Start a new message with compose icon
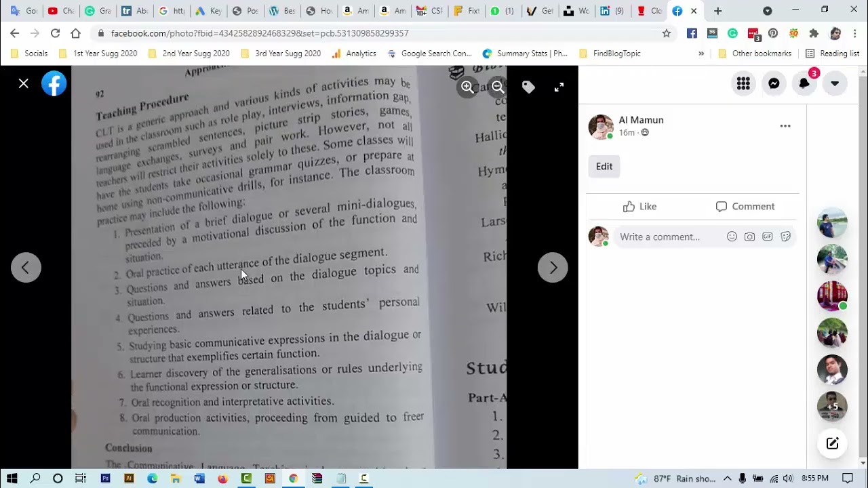The width and height of the screenshot is (868, 488). (x=832, y=444)
